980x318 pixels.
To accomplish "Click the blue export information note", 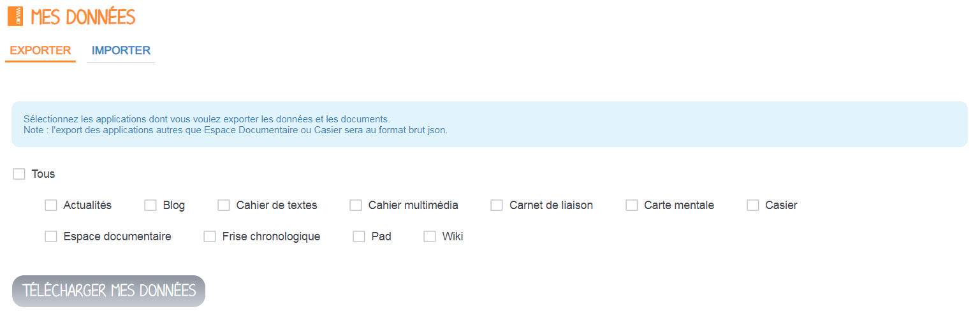I will click(x=490, y=124).
